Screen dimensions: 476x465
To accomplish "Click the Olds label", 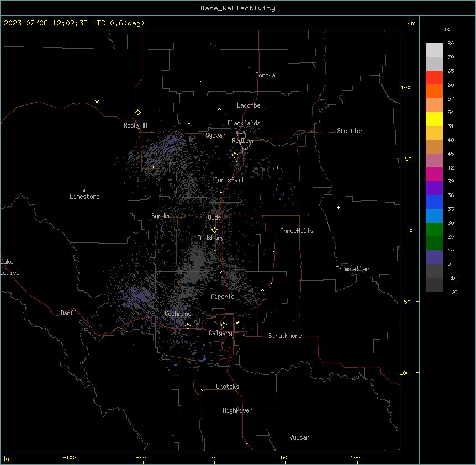I will [214, 218].
